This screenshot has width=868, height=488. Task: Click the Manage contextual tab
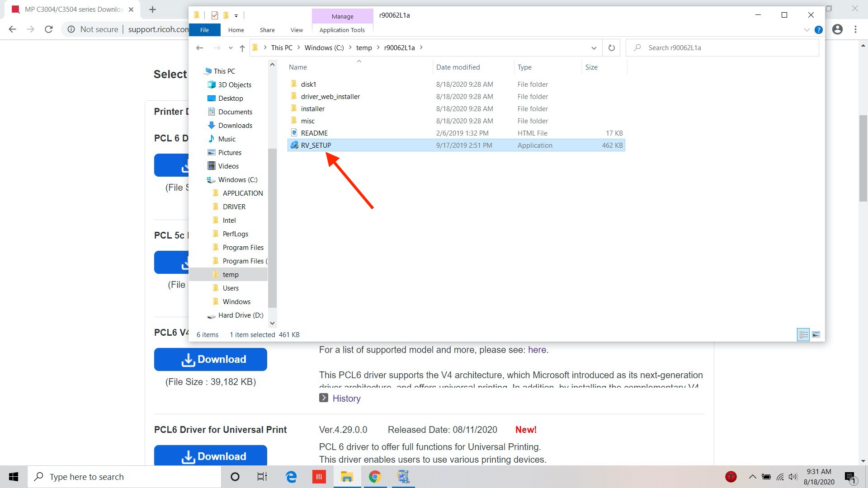click(x=342, y=16)
